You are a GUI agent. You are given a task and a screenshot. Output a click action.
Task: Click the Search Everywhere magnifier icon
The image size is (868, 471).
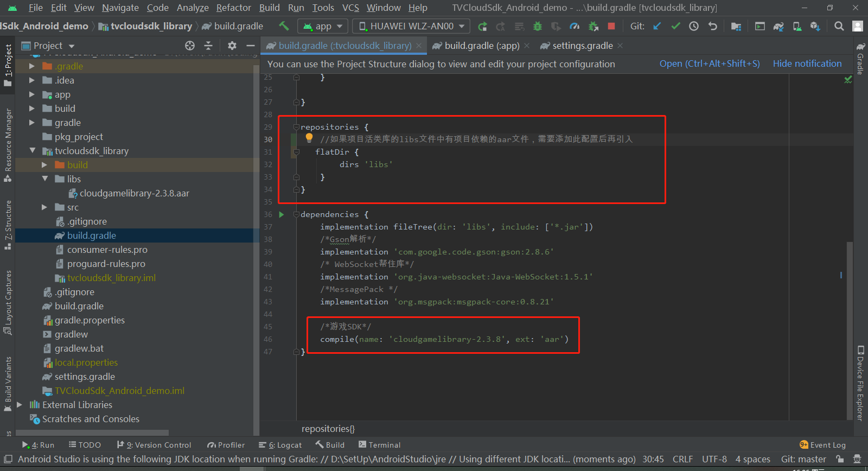point(839,26)
